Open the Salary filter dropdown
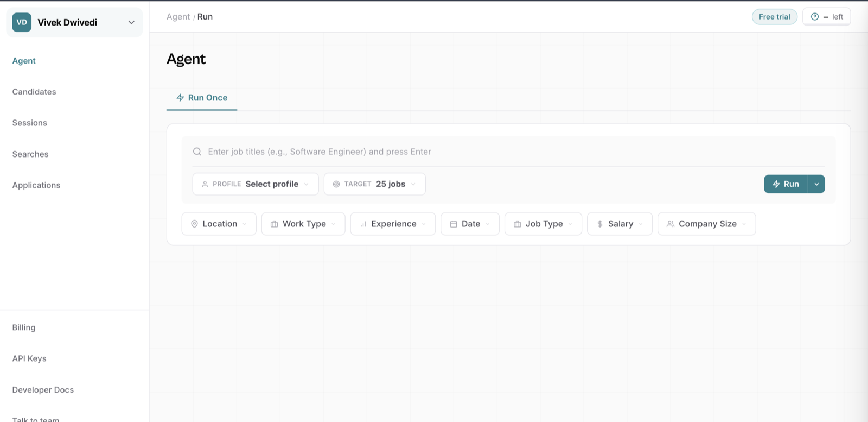This screenshot has height=422, width=868. (620, 224)
